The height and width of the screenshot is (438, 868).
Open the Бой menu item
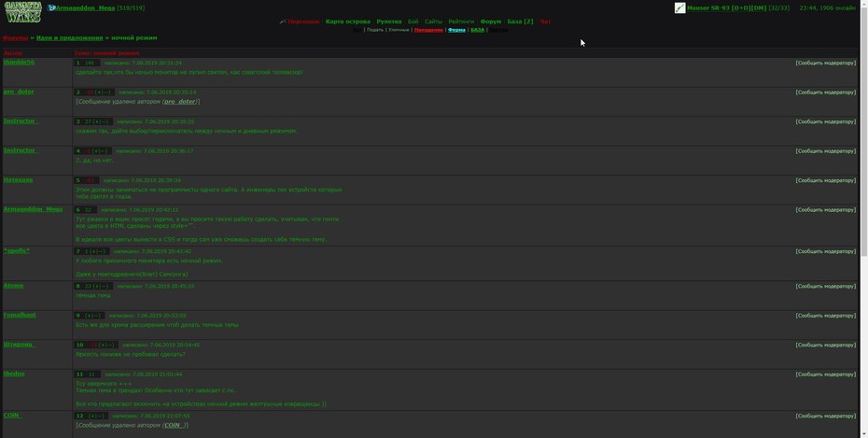tap(413, 21)
